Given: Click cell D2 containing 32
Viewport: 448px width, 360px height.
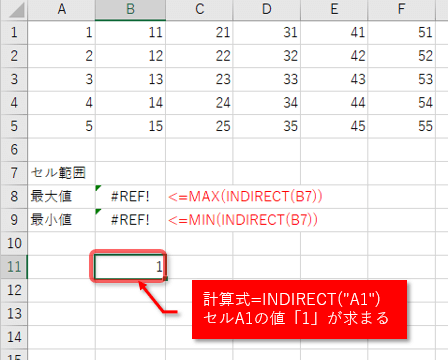Looking at the screenshot, I should [267, 56].
